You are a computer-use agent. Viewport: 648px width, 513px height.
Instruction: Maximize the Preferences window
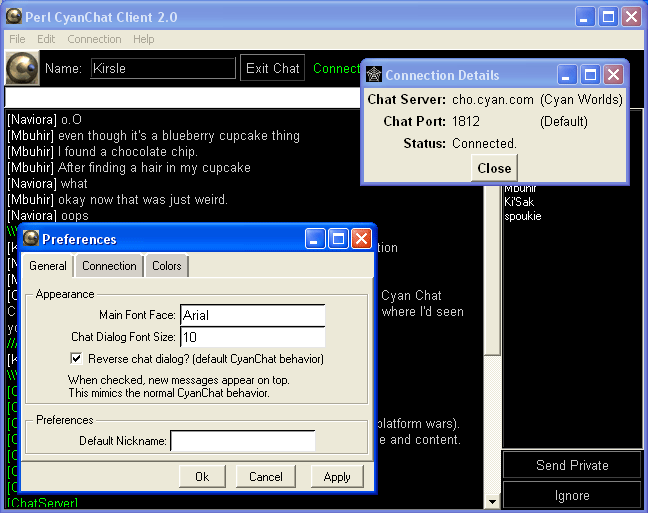pos(338,239)
